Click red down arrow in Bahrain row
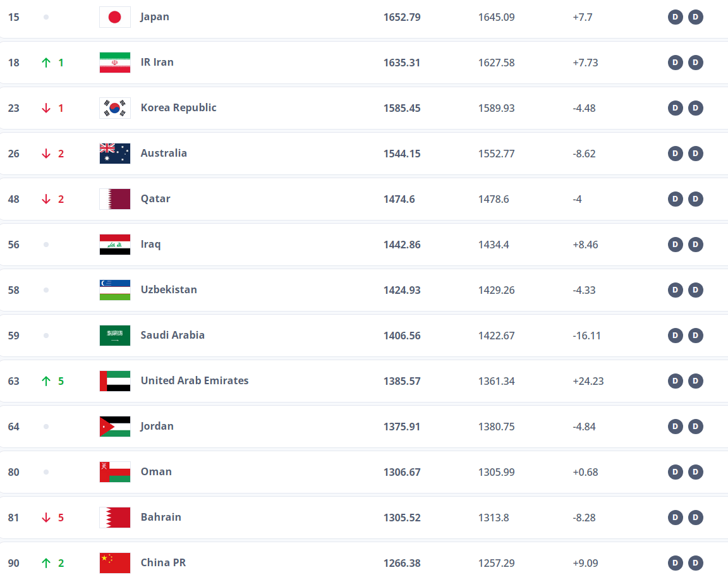728x582 pixels. coord(46,518)
